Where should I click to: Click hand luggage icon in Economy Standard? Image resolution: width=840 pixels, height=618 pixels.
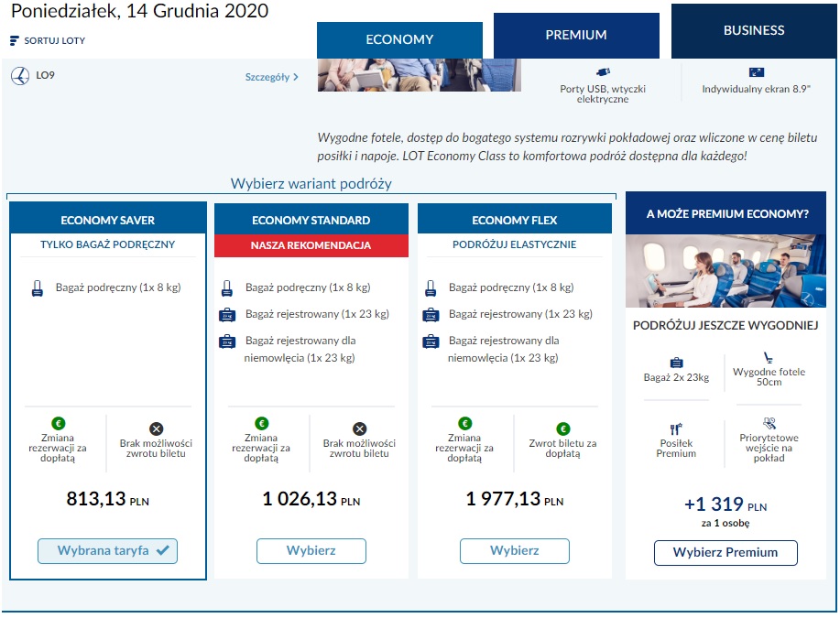tap(227, 288)
